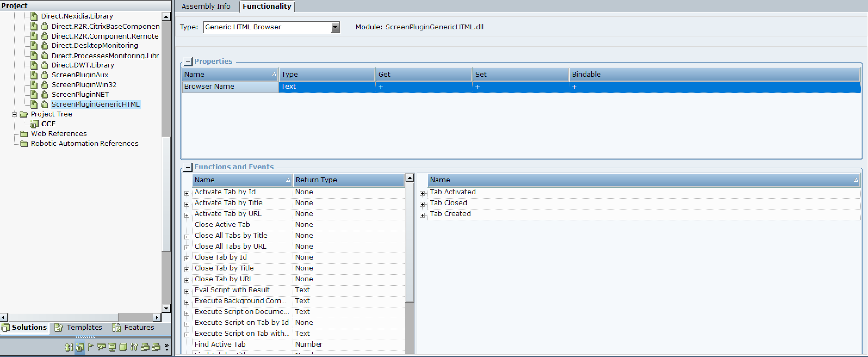The height and width of the screenshot is (357, 868).
Task: Click the magnifier search icon in bottom toolbar
Action: coord(101,347)
